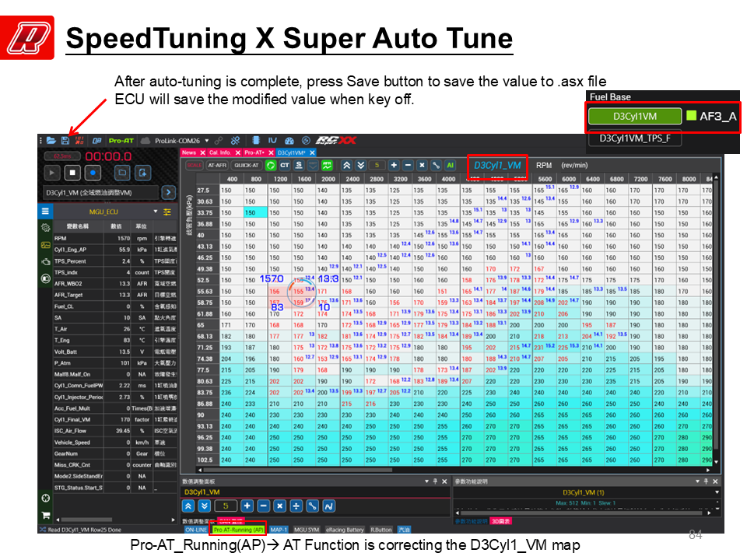Click the gauge dashboard icon
Screen dimensions: 747x560
(289, 141)
